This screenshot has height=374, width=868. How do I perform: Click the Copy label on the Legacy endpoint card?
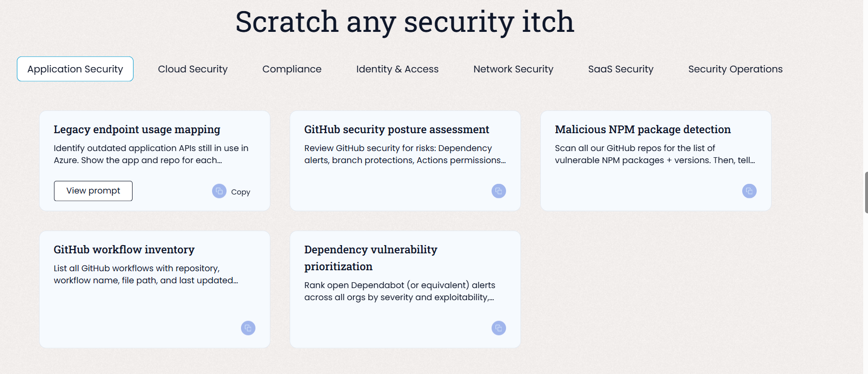pyautogui.click(x=240, y=192)
